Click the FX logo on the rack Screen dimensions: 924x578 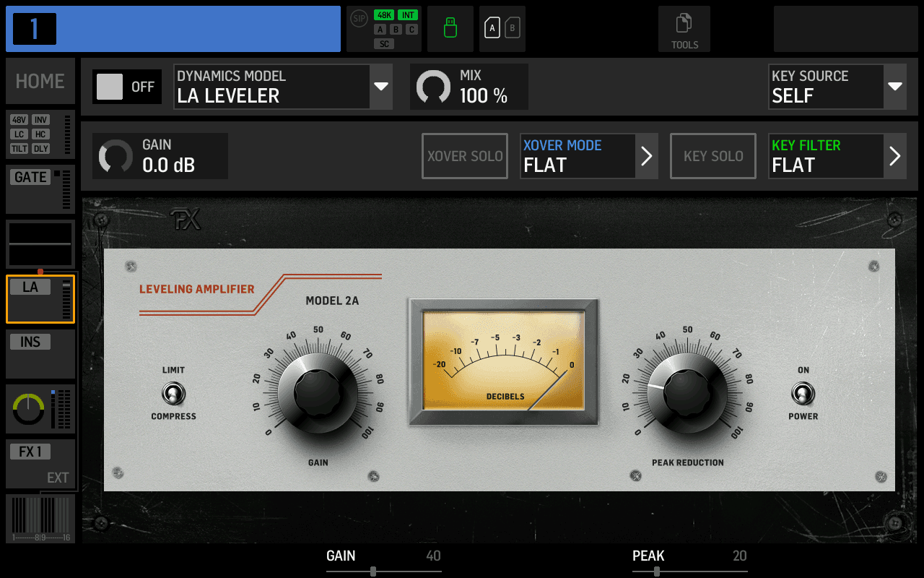click(x=185, y=220)
